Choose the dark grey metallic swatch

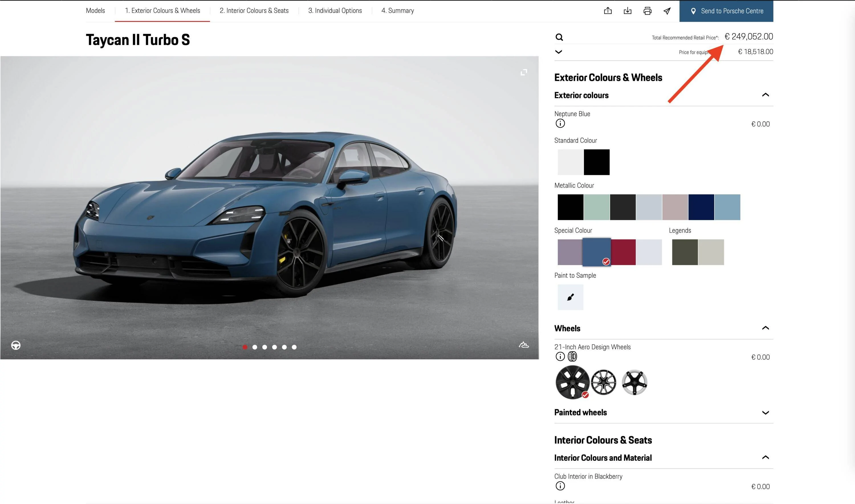623,207
